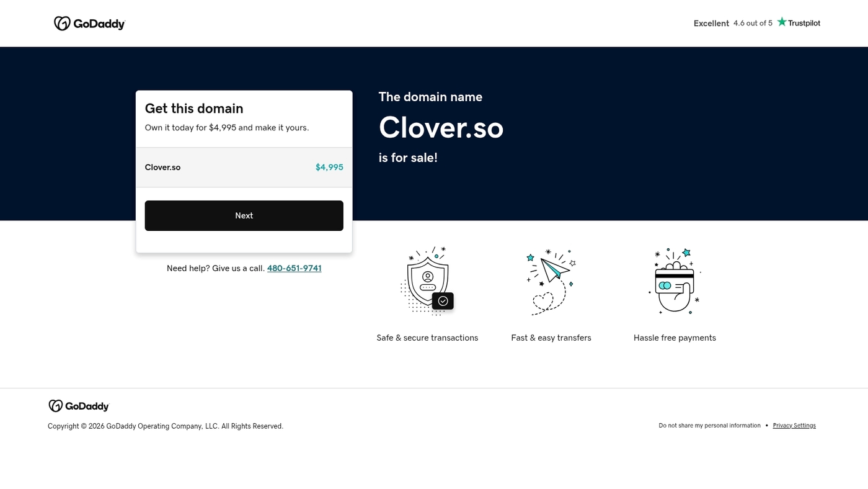Select the paper plane transfers illustration
This screenshot has width=868, height=489.
pyautogui.click(x=551, y=280)
